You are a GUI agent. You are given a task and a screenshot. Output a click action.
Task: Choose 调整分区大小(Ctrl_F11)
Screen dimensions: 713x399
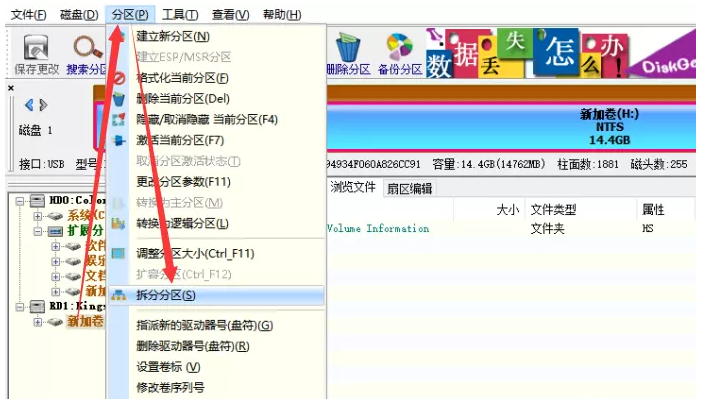click(x=217, y=253)
